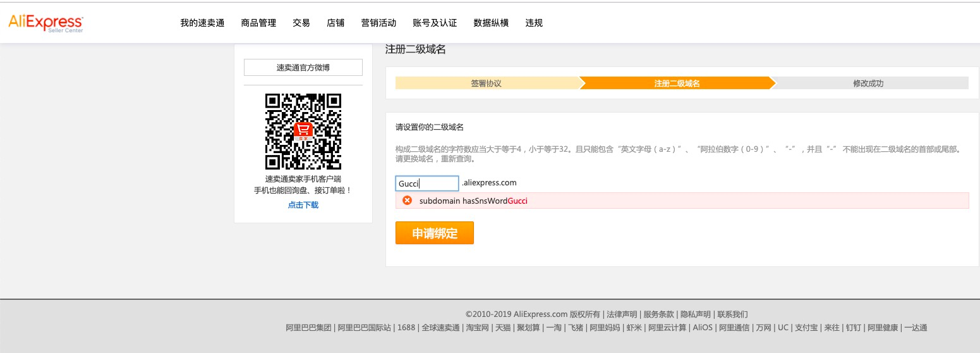Image resolution: width=980 pixels, height=353 pixels.
Task: Click the 签署协议 step
Action: click(487, 83)
